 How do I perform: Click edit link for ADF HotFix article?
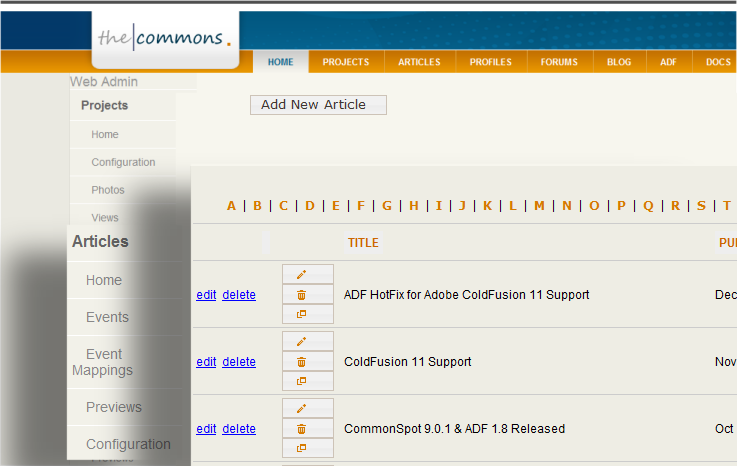(206, 295)
